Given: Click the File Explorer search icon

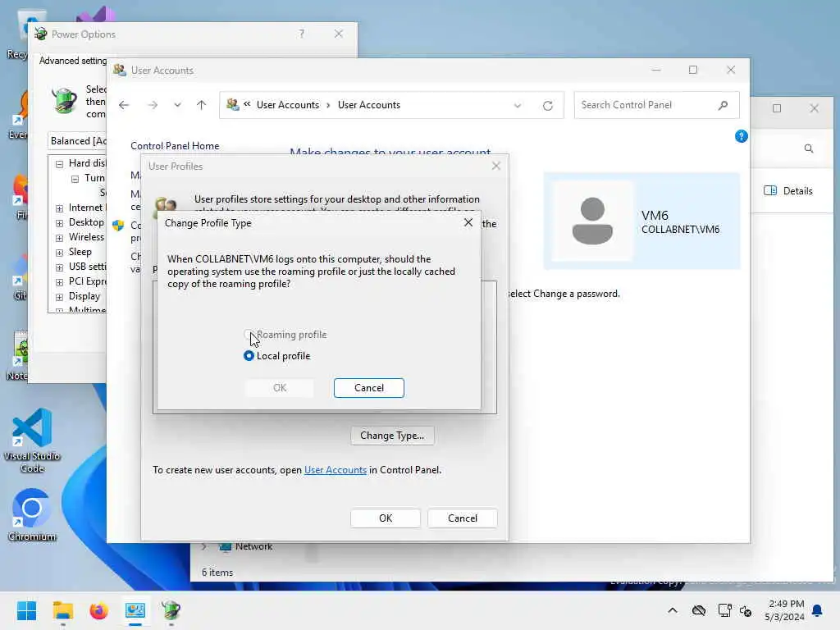Looking at the screenshot, I should pyautogui.click(x=809, y=148).
